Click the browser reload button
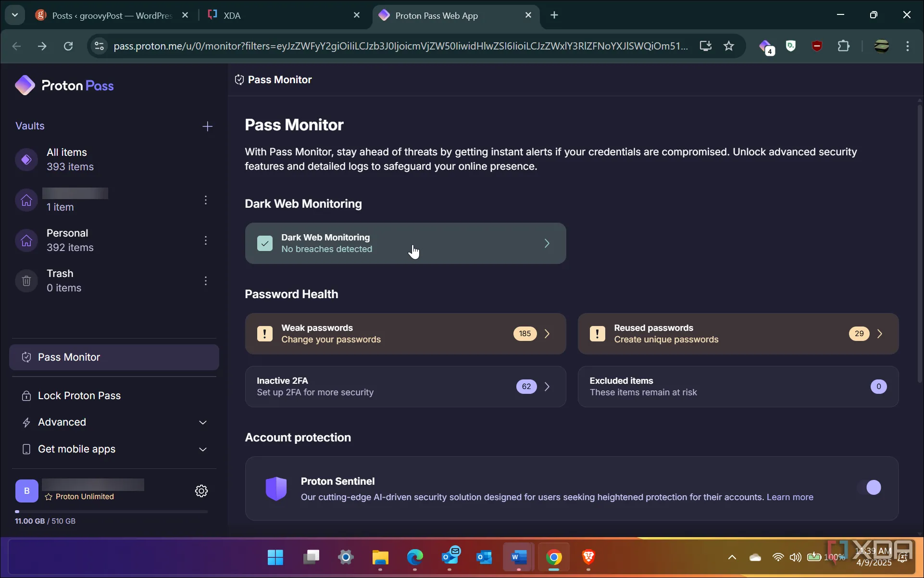Image resolution: width=924 pixels, height=578 pixels. 68,46
